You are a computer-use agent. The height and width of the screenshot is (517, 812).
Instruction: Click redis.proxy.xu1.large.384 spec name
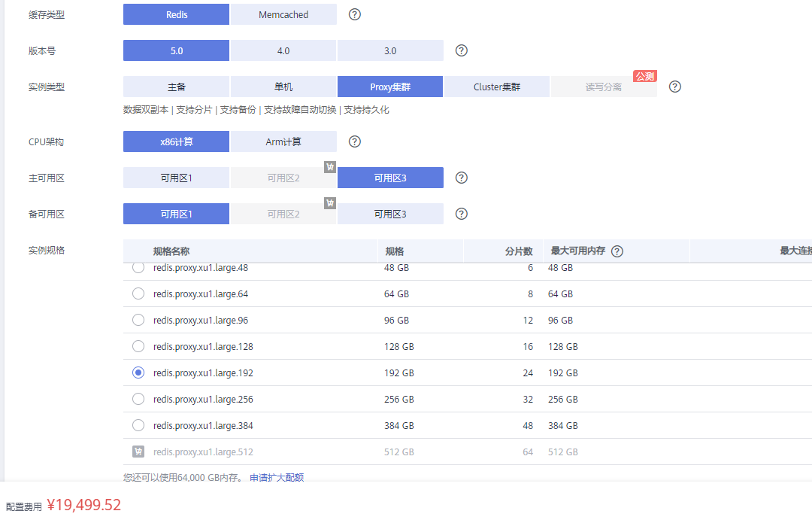click(203, 426)
